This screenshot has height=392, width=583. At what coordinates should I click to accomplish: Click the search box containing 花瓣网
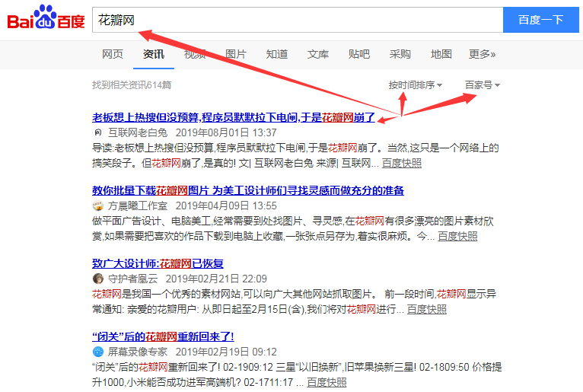(x=298, y=20)
